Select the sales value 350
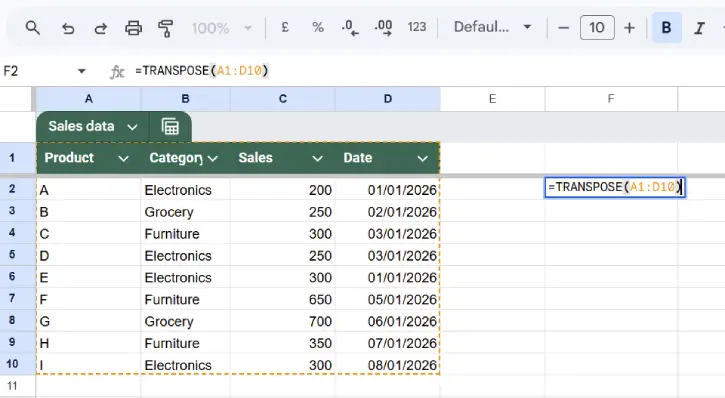This screenshot has height=398, width=725. pos(283,343)
